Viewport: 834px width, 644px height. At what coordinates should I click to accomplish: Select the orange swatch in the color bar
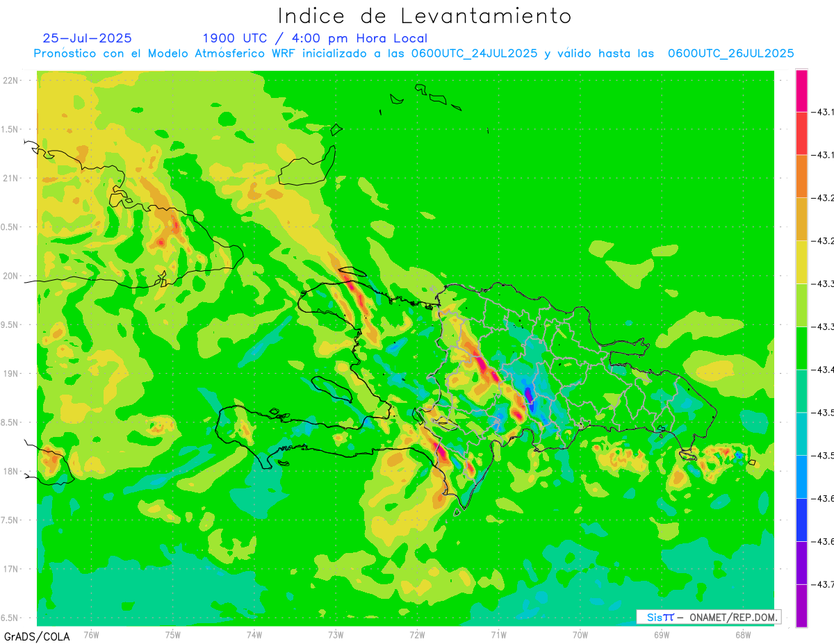801,176
